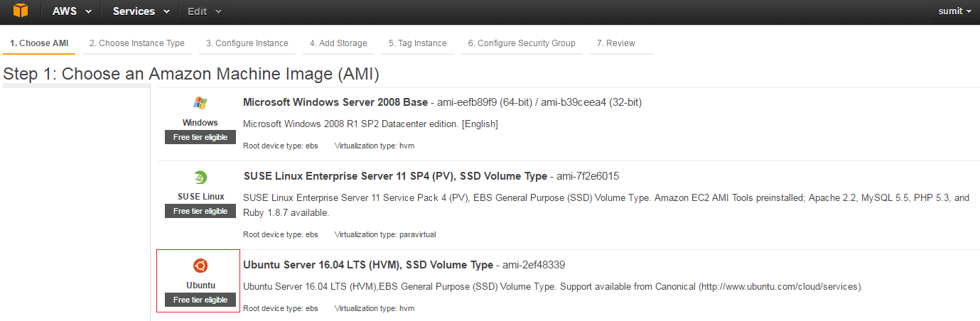Select the orange Ubuntu logo icon

tap(200, 266)
